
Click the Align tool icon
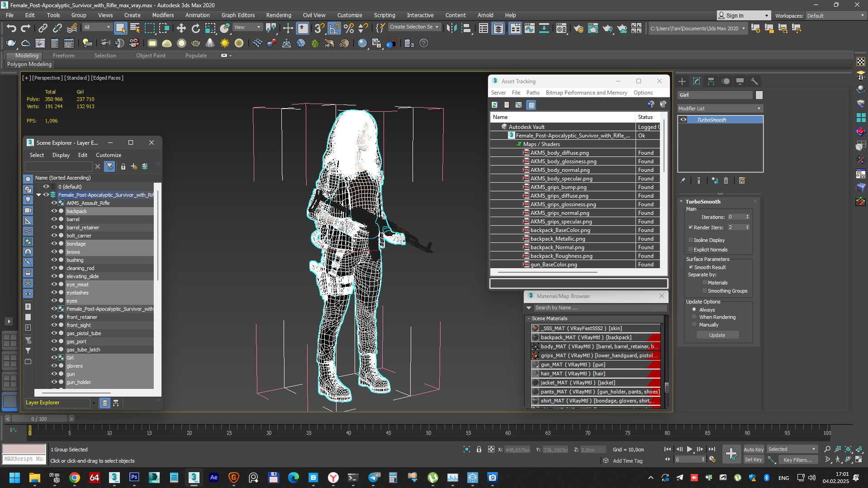pos(466,28)
